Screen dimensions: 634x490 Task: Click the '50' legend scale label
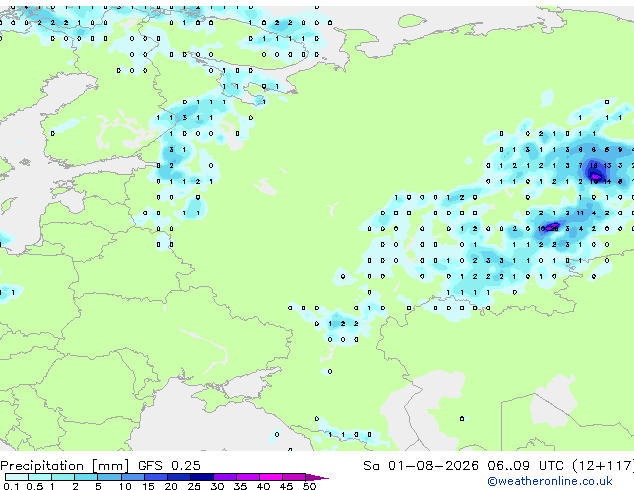(x=310, y=486)
